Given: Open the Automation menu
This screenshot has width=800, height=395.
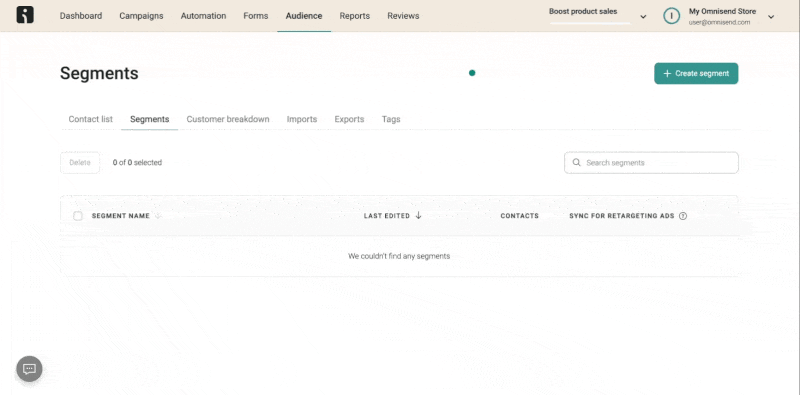Looking at the screenshot, I should point(203,16).
